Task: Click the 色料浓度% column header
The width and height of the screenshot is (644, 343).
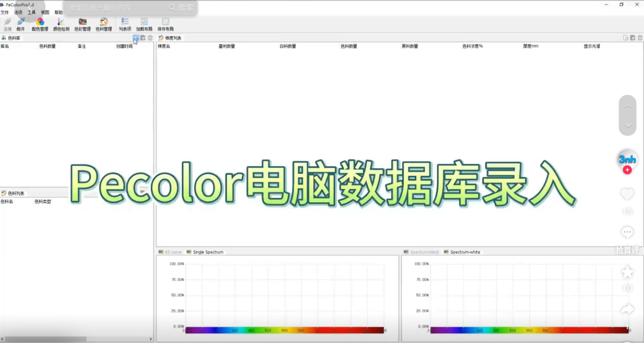Action: (x=472, y=47)
